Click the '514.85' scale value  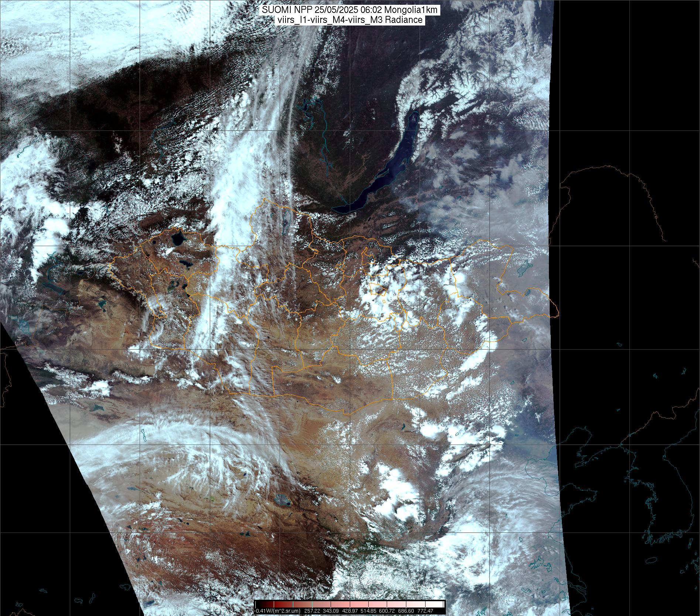point(368,611)
